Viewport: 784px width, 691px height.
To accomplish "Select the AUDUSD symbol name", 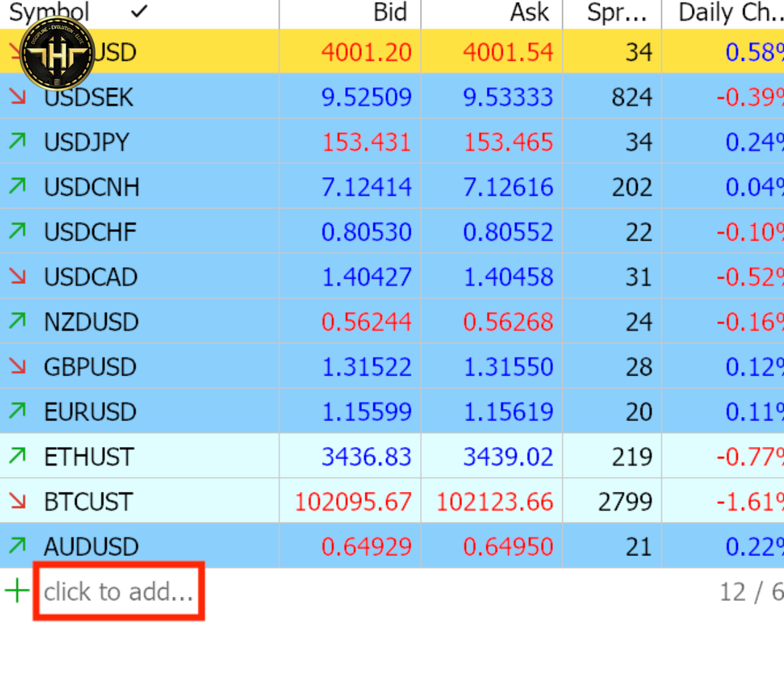I will click(x=91, y=547).
